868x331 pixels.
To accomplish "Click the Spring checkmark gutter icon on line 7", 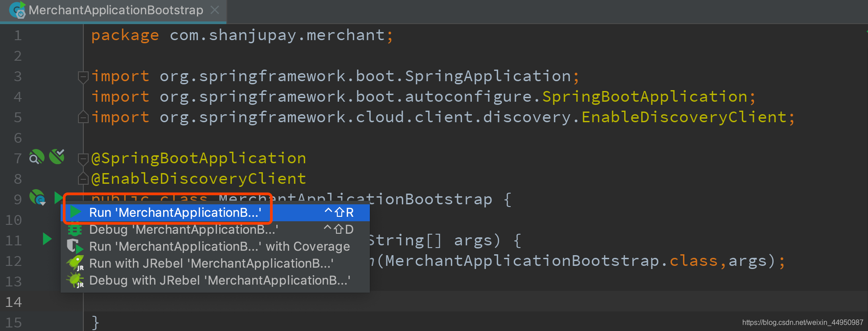I will [57, 156].
